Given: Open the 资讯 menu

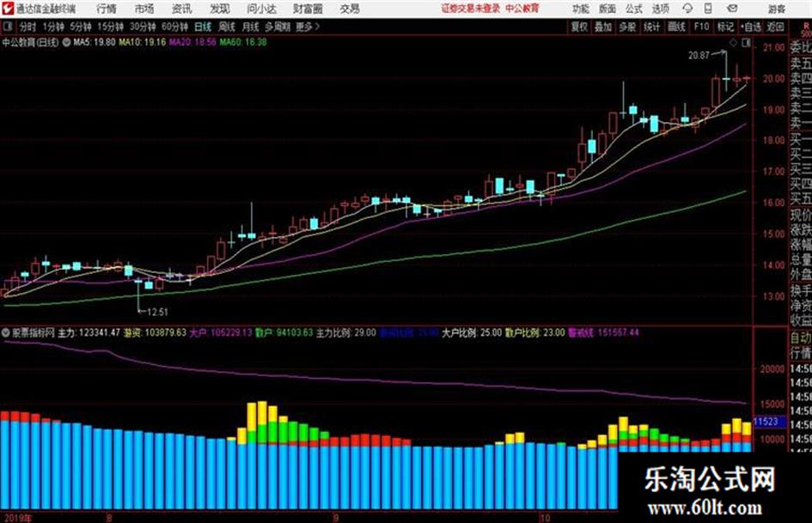Looking at the screenshot, I should pos(182,9).
